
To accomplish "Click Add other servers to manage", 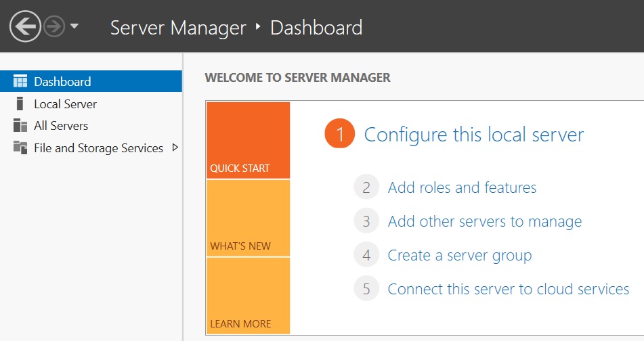I will tap(484, 221).
